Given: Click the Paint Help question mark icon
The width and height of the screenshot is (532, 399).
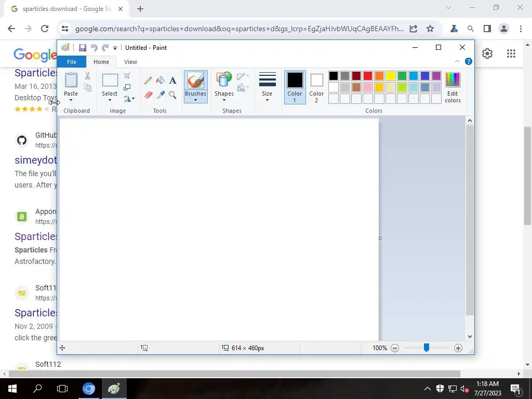Looking at the screenshot, I should click(469, 61).
